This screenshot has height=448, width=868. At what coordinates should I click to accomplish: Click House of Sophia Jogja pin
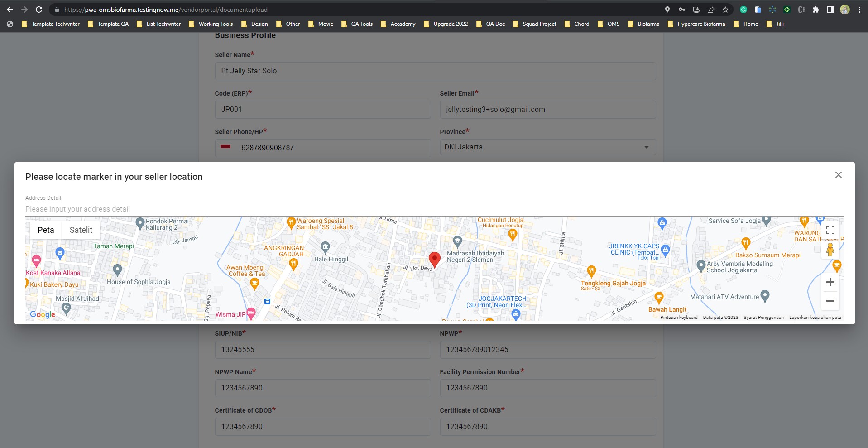117,270
